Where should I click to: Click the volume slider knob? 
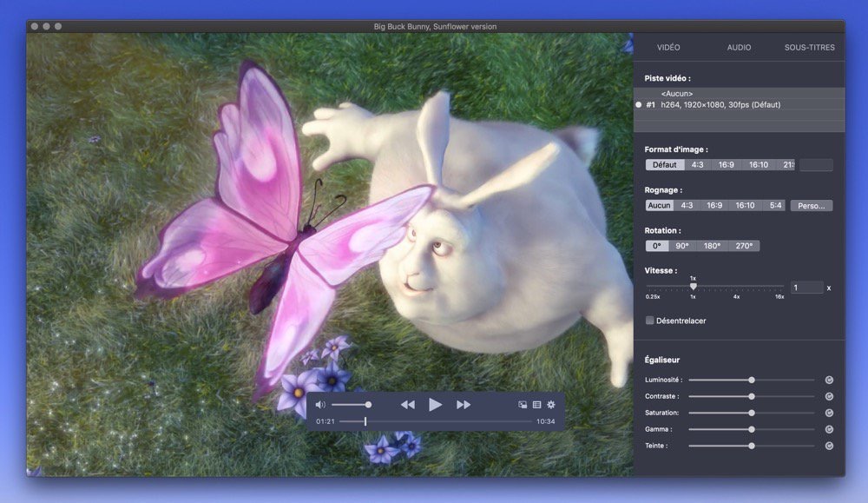click(368, 405)
